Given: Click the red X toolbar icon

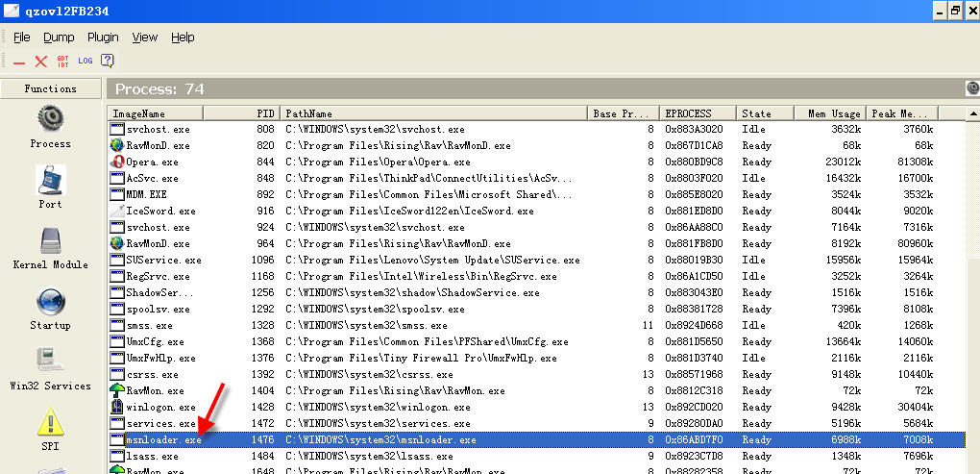Looking at the screenshot, I should pyautogui.click(x=41, y=62).
